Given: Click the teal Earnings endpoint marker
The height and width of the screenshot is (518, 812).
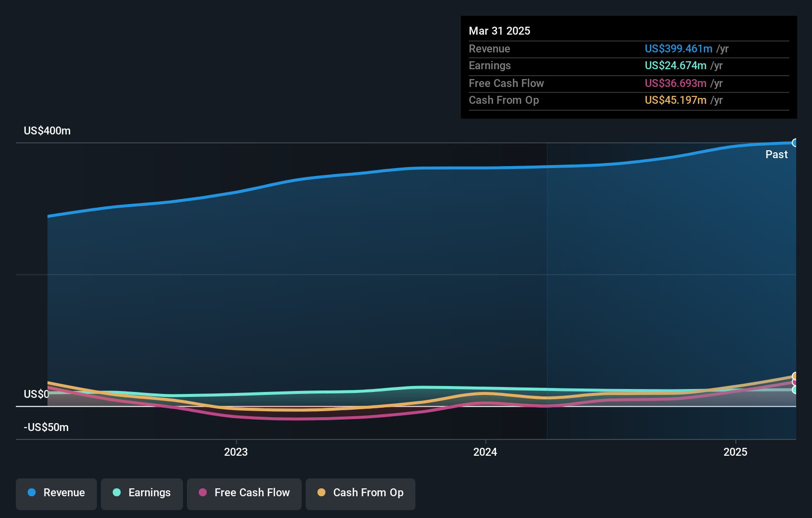Looking at the screenshot, I should pyautogui.click(x=795, y=390).
